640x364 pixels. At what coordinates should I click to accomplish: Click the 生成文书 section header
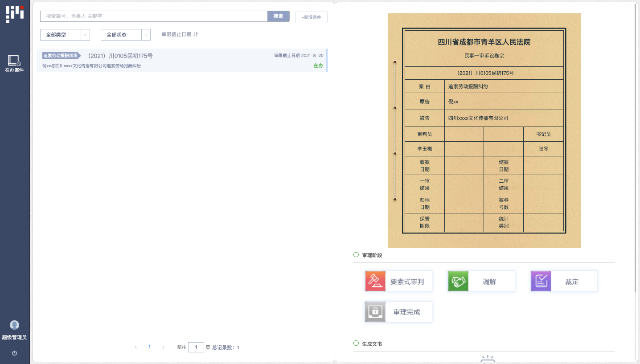(x=372, y=344)
